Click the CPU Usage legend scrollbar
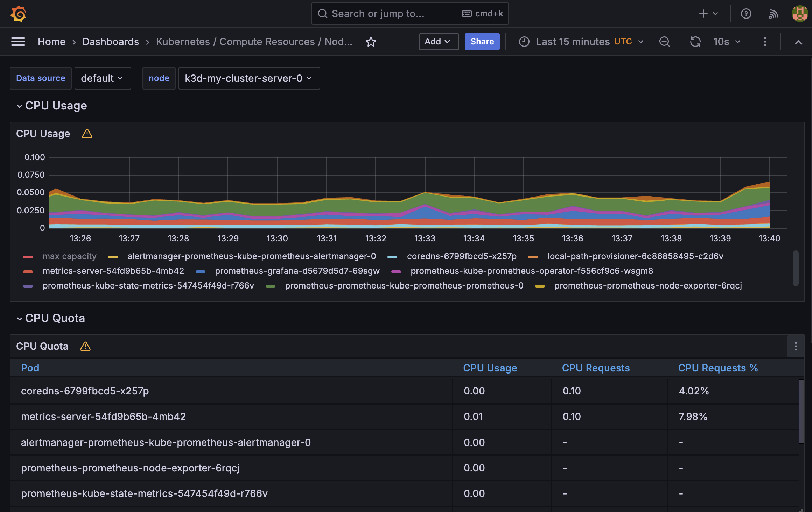The image size is (812, 512). coord(796,268)
